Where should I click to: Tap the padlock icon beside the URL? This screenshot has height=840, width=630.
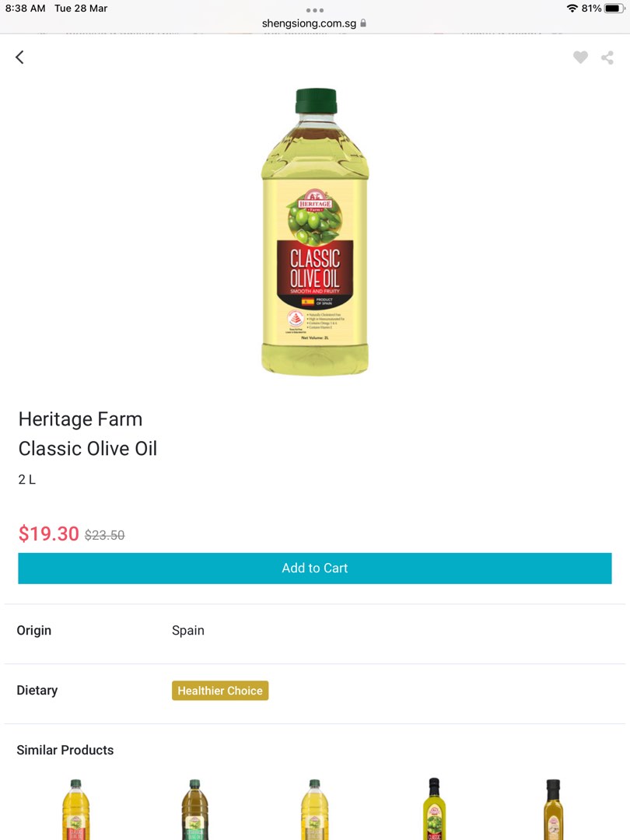pyautogui.click(x=363, y=23)
